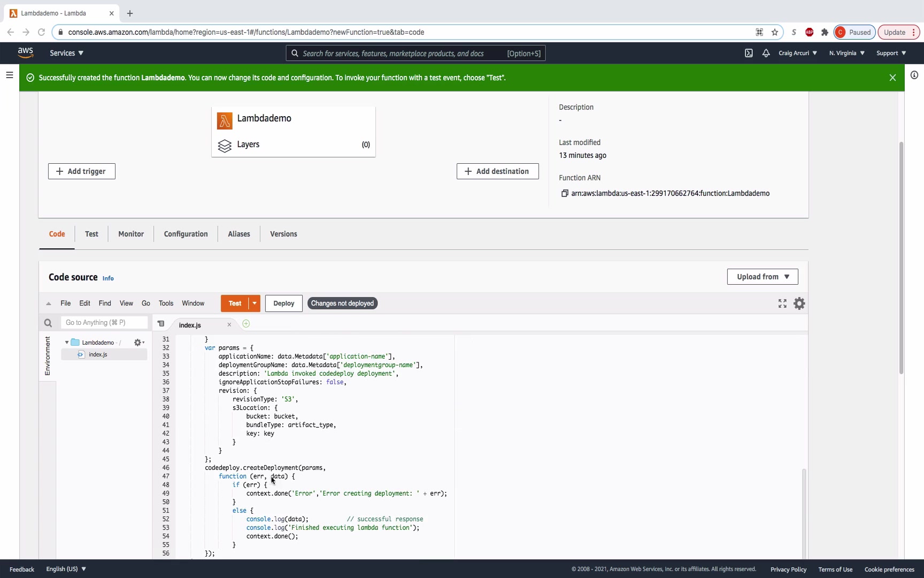Image resolution: width=924 pixels, height=578 pixels.
Task: Click the site lock icon in address bar
Action: 60,32
